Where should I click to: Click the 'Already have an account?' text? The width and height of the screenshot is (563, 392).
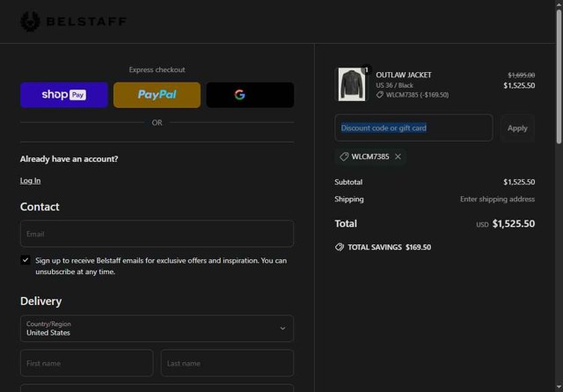point(69,159)
